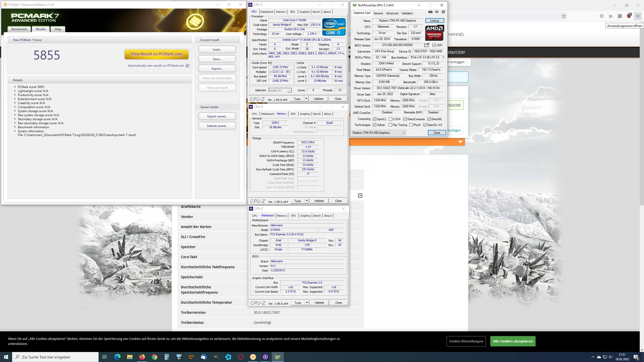The width and height of the screenshot is (644, 362).
Task: Expand the Lightweight score tree item
Action: [x=15, y=91]
